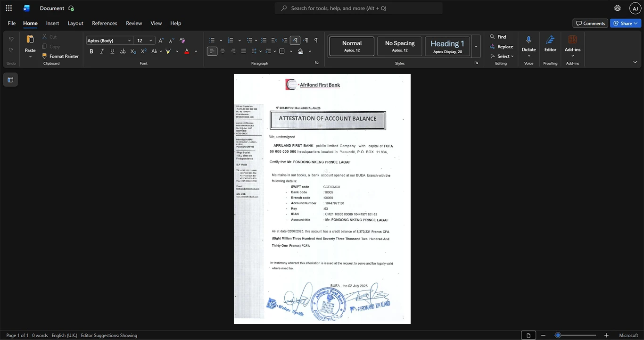Open the Paragraph settings dialog launcher
Screen dimensions: 644x340
(317, 63)
